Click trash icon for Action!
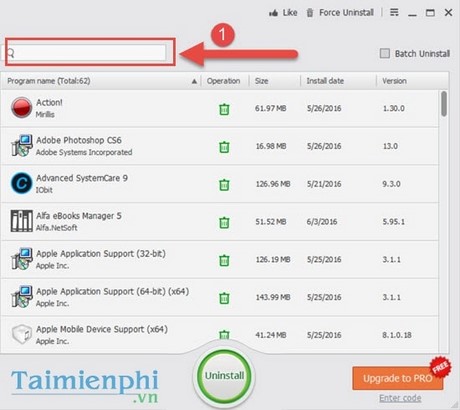The width and height of the screenshot is (460, 410). 224,109
